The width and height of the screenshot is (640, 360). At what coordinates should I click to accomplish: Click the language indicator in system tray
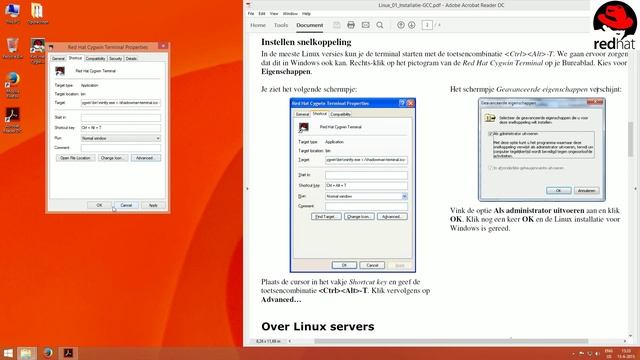609,353
